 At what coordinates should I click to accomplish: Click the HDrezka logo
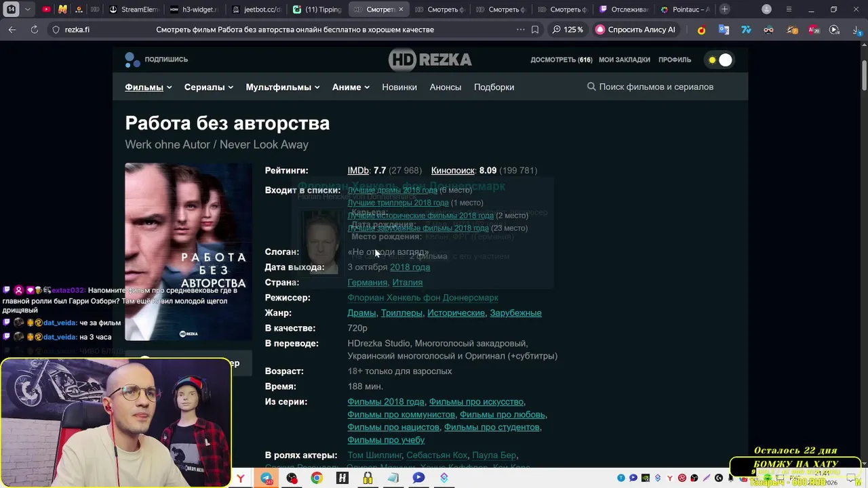pos(430,60)
